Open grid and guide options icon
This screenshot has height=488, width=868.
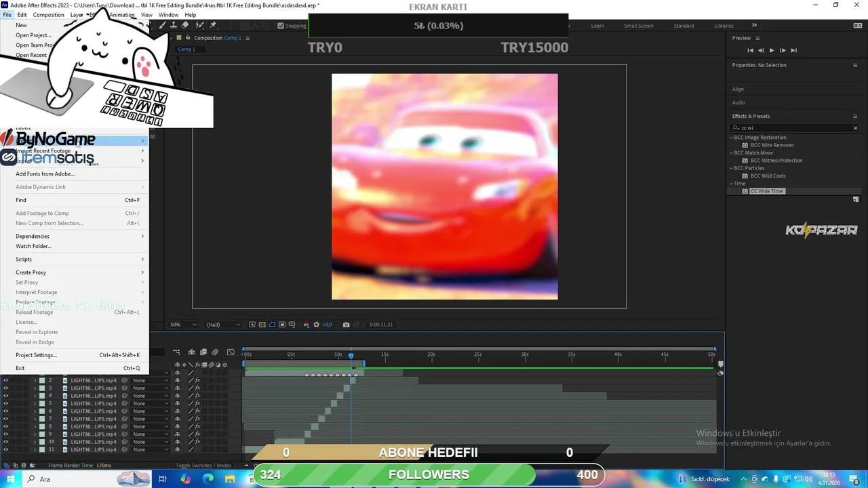click(292, 325)
